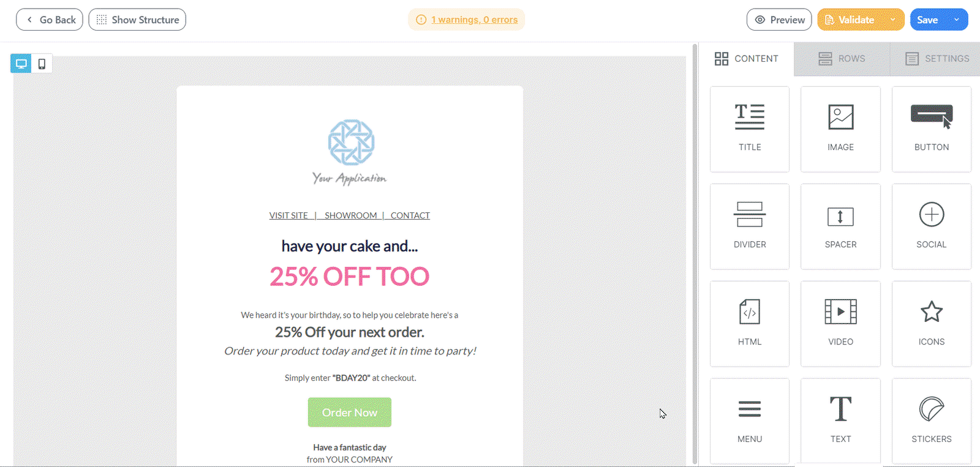Click the green Order Now button
Screen dimensions: 980x467
pyautogui.click(x=350, y=413)
